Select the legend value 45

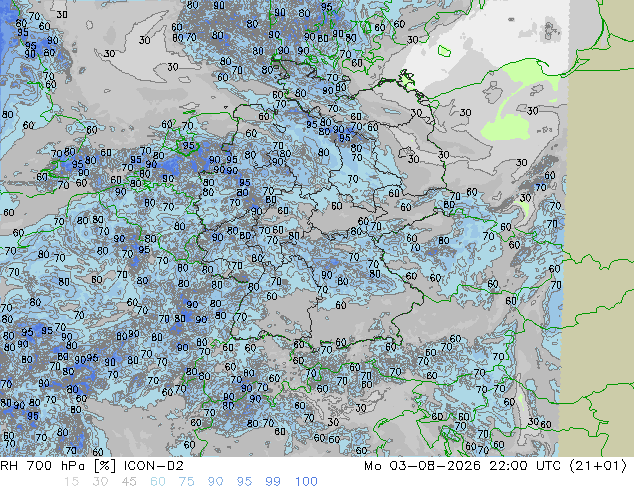pos(129,482)
